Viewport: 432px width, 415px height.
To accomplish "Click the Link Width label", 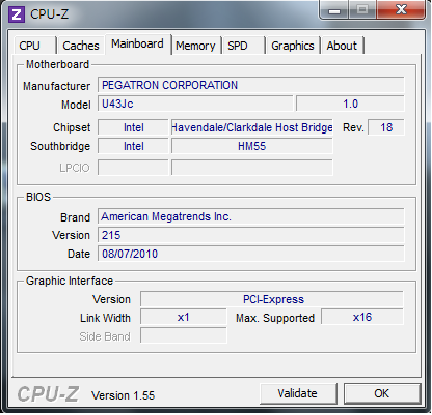I will [105, 318].
